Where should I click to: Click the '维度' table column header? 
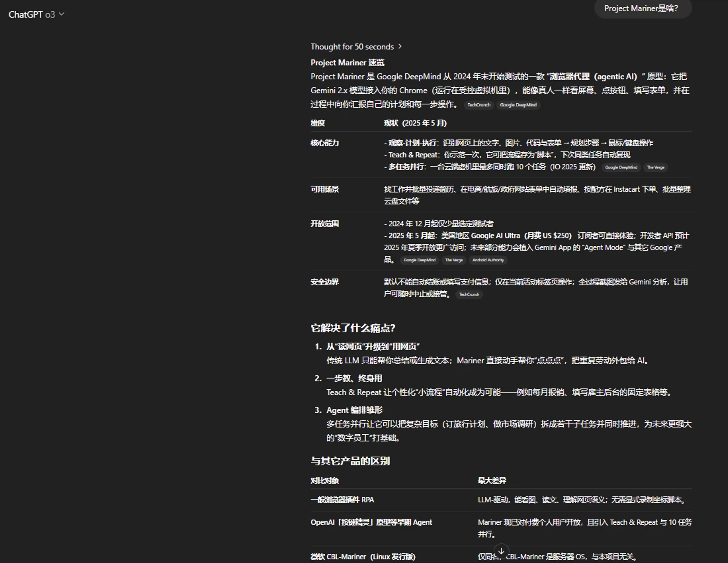(x=318, y=123)
